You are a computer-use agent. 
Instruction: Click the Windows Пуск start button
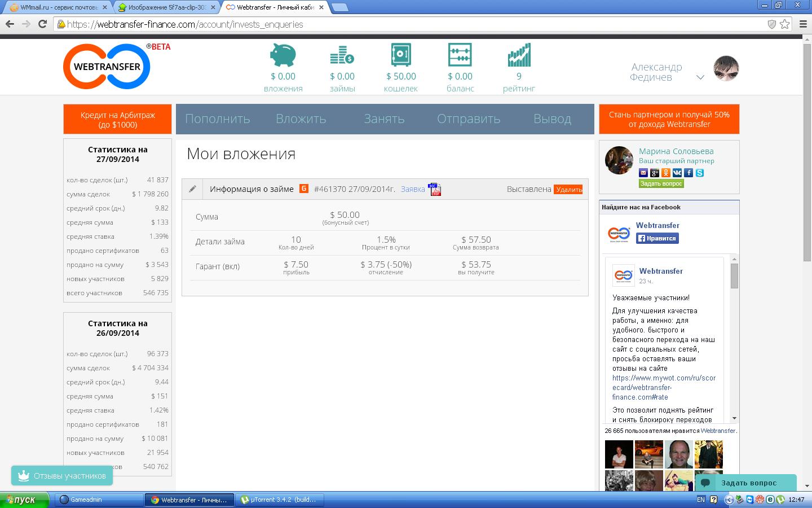(x=25, y=500)
